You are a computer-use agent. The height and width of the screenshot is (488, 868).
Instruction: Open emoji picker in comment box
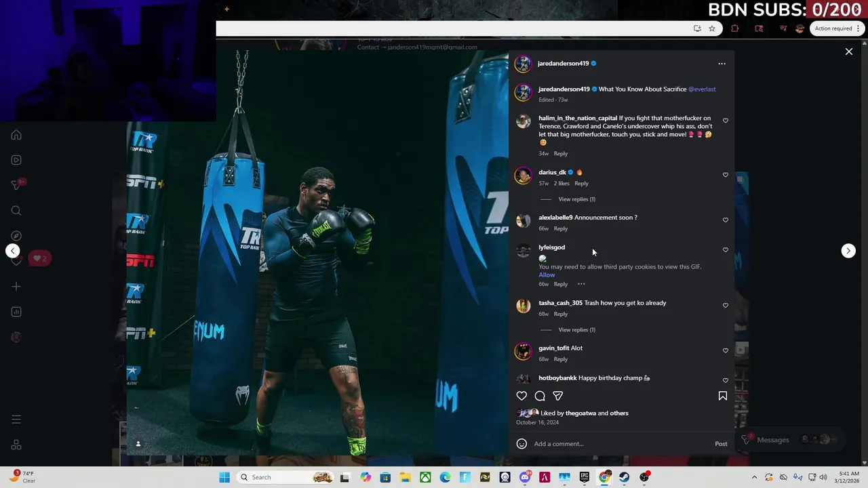point(521,444)
